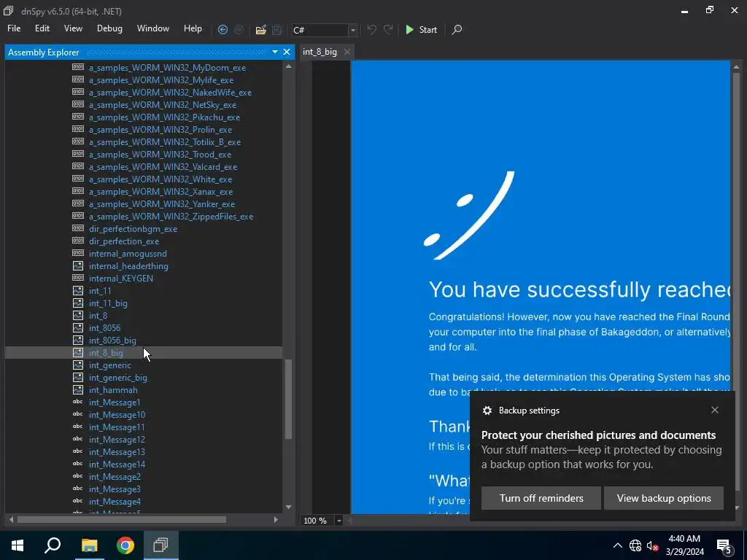Open the File menu
747x560 pixels.
coord(14,28)
